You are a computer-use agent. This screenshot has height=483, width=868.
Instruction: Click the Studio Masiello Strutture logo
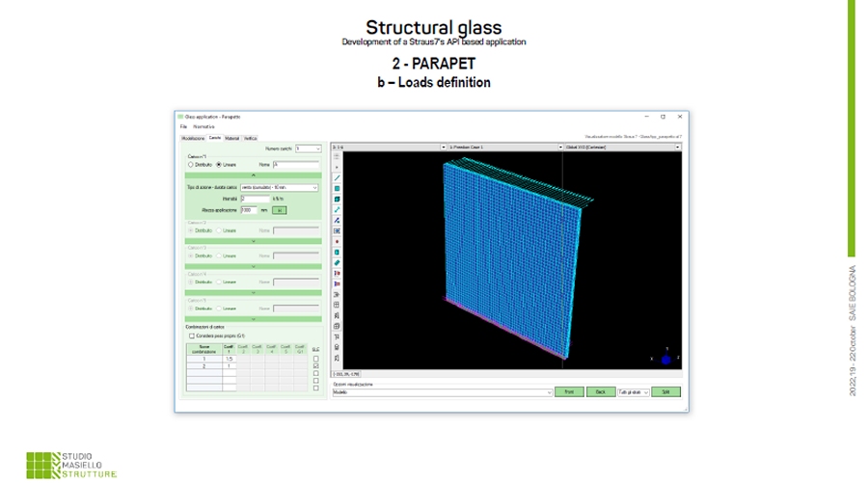pos(72,462)
